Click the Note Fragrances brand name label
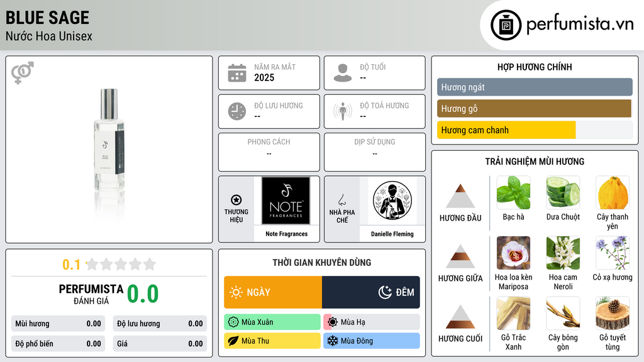The image size is (644, 362). click(x=286, y=234)
